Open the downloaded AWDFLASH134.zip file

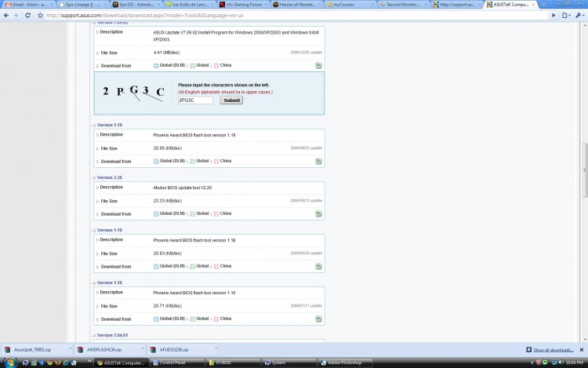tap(103, 350)
